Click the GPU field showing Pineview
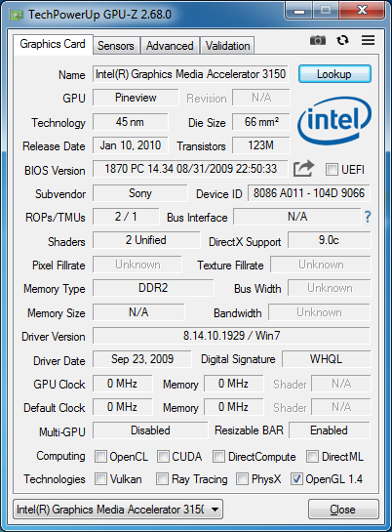Image resolution: width=392 pixels, height=532 pixels. tap(136, 98)
